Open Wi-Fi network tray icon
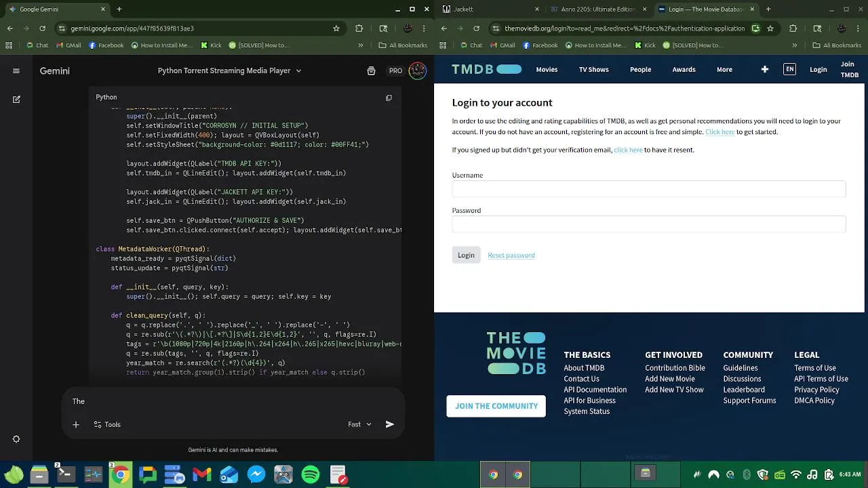The height and width of the screenshot is (488, 868). pos(796,474)
